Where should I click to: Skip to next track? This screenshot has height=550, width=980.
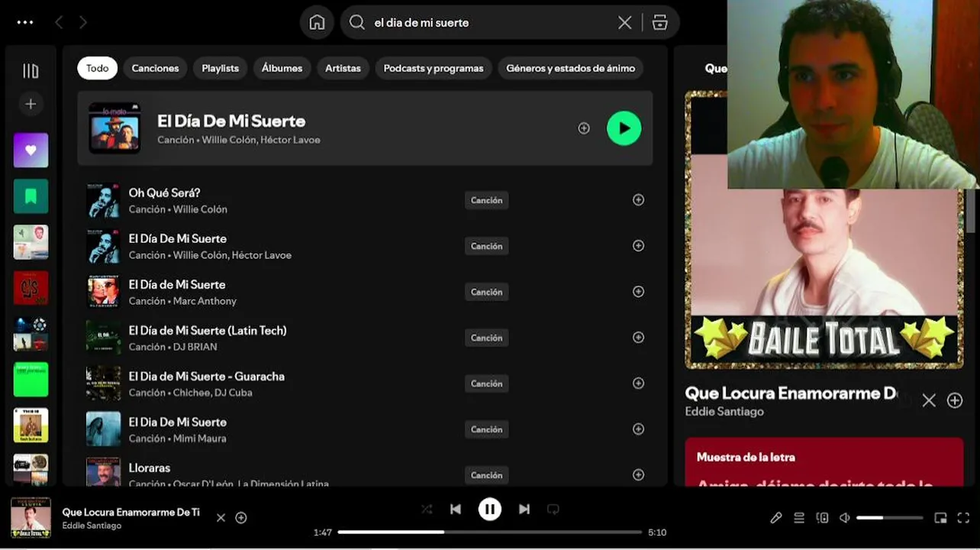click(524, 509)
